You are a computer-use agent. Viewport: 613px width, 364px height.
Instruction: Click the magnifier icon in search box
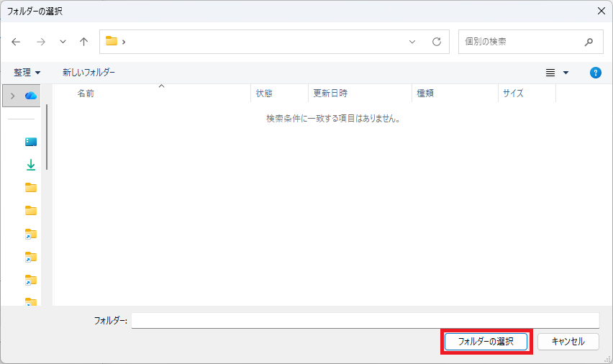[589, 42]
